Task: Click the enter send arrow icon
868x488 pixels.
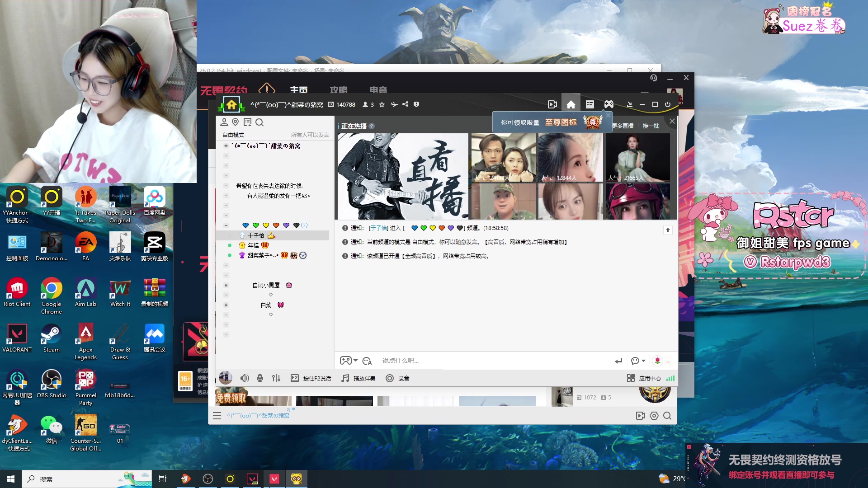Action: [618, 361]
